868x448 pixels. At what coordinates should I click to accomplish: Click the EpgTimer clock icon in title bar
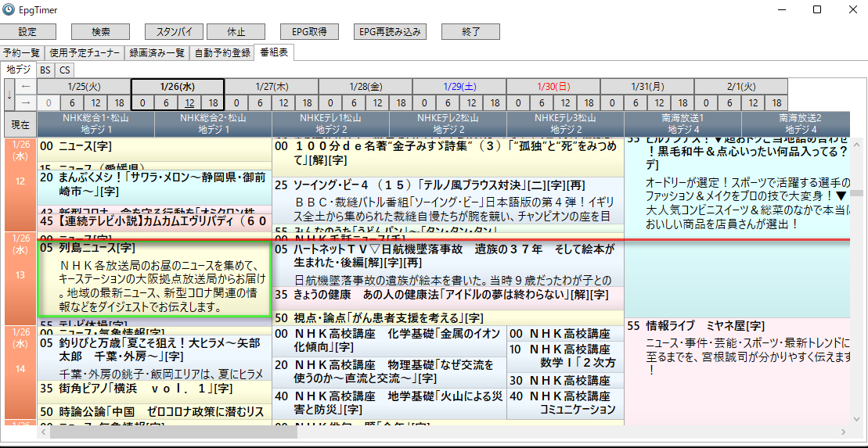point(9,9)
